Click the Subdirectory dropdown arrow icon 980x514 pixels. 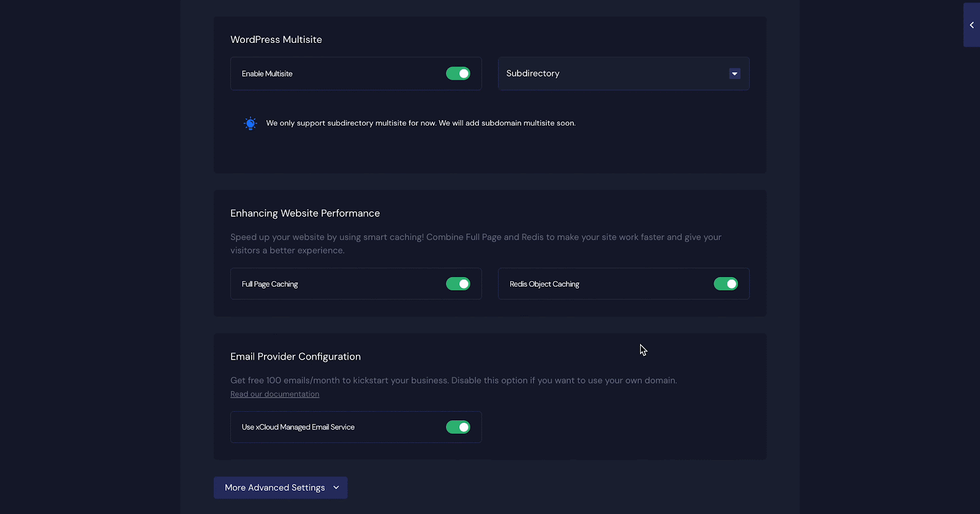(x=734, y=74)
